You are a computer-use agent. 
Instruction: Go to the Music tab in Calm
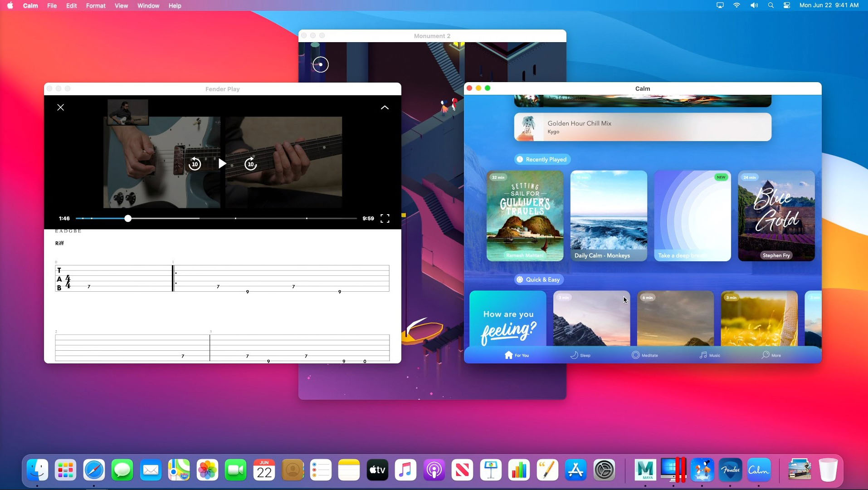pyautogui.click(x=709, y=355)
